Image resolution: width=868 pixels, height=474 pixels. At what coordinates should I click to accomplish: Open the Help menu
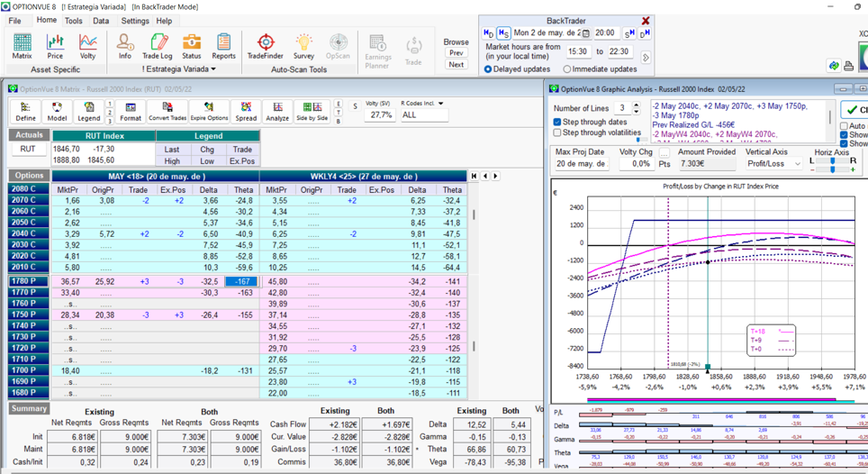pos(164,21)
